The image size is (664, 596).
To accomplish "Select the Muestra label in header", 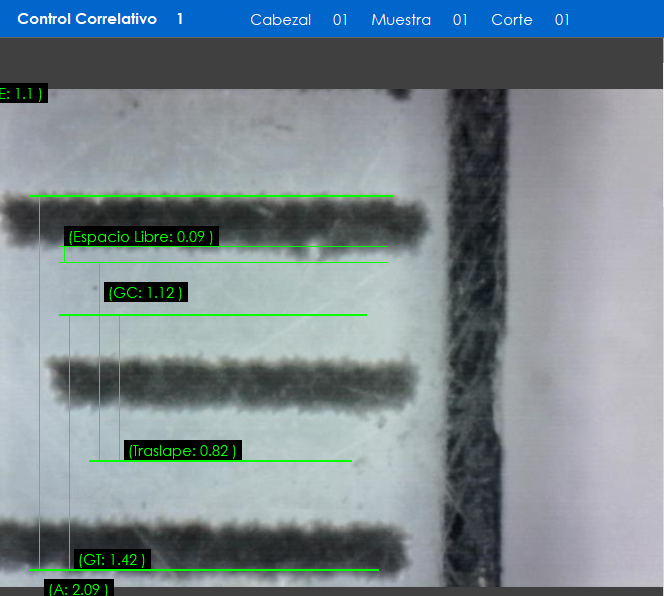I will 401,20.
